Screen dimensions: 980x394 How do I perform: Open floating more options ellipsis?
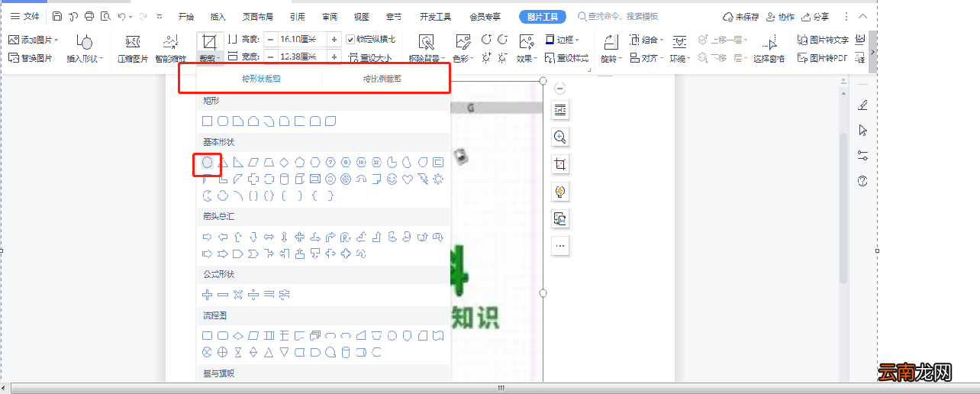(x=560, y=246)
